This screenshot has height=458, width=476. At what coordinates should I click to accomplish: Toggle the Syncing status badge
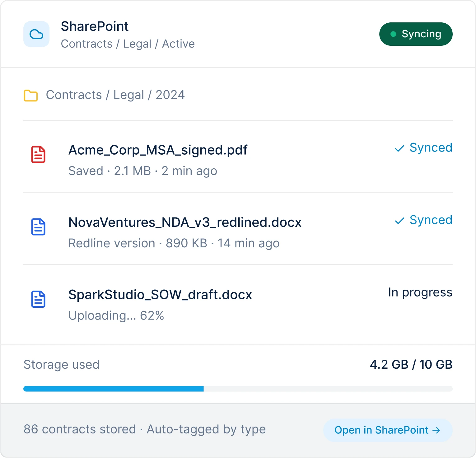click(x=416, y=34)
